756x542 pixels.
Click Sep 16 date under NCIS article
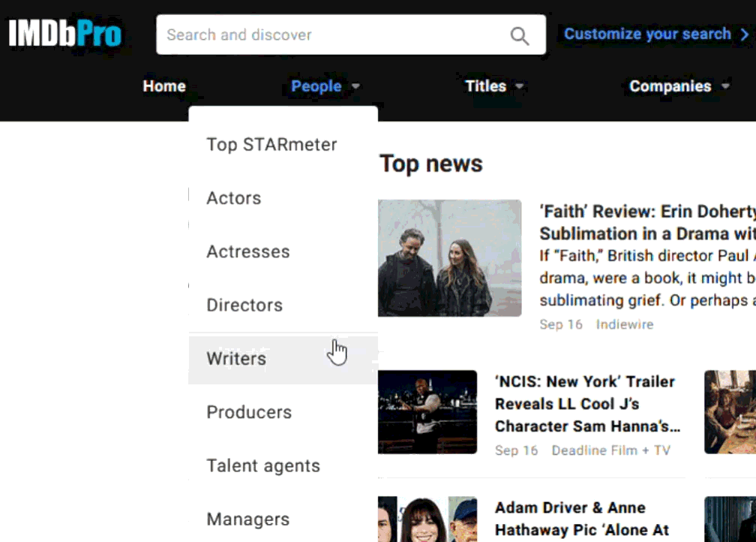pos(516,450)
